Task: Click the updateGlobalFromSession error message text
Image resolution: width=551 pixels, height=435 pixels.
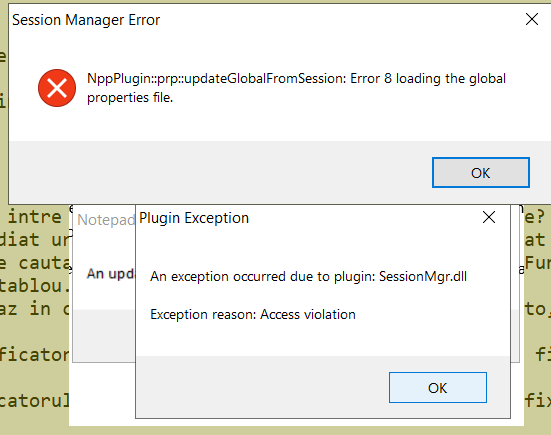Action: click(296, 88)
